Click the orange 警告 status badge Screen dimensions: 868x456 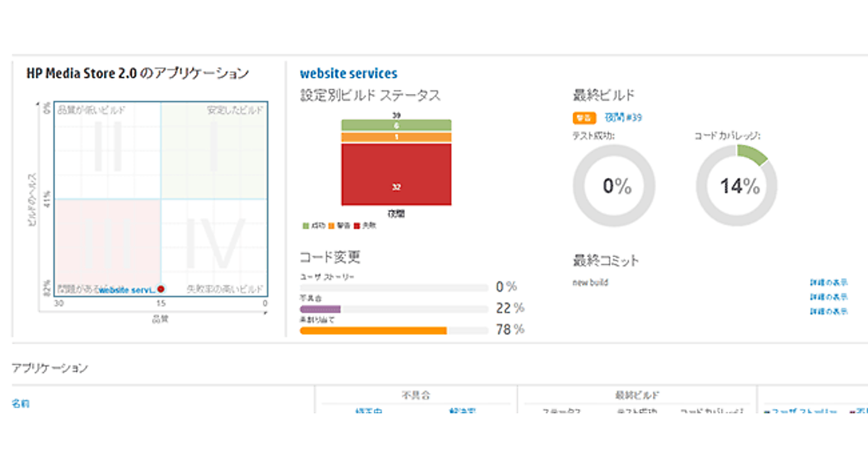584,117
